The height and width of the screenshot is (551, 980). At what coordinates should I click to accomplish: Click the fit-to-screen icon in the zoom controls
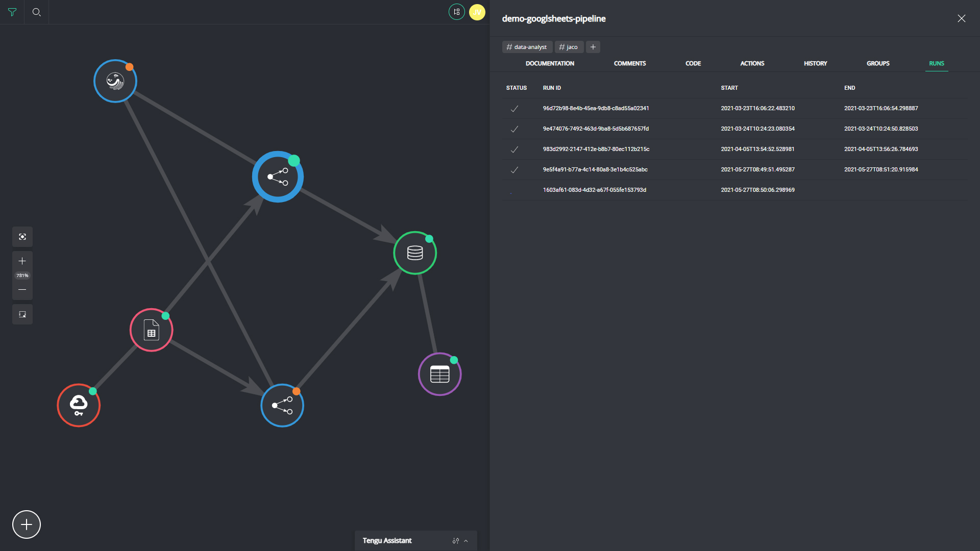click(22, 237)
